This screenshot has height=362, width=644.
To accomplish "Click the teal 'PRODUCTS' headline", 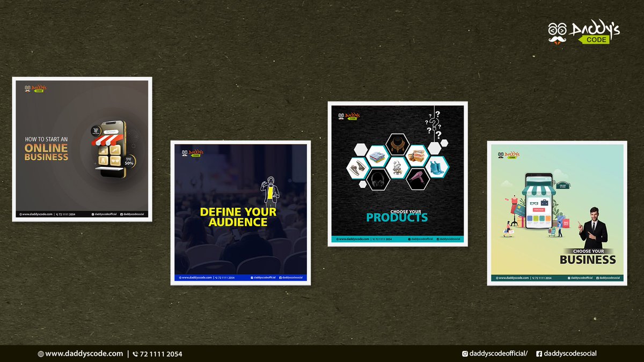I will (x=397, y=217).
